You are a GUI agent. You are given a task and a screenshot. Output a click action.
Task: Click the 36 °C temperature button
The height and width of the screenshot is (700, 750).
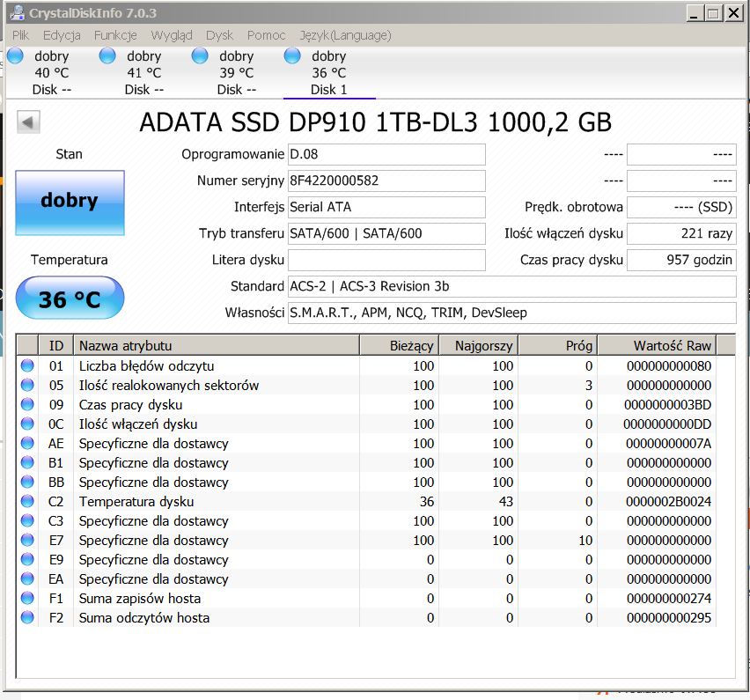click(70, 298)
